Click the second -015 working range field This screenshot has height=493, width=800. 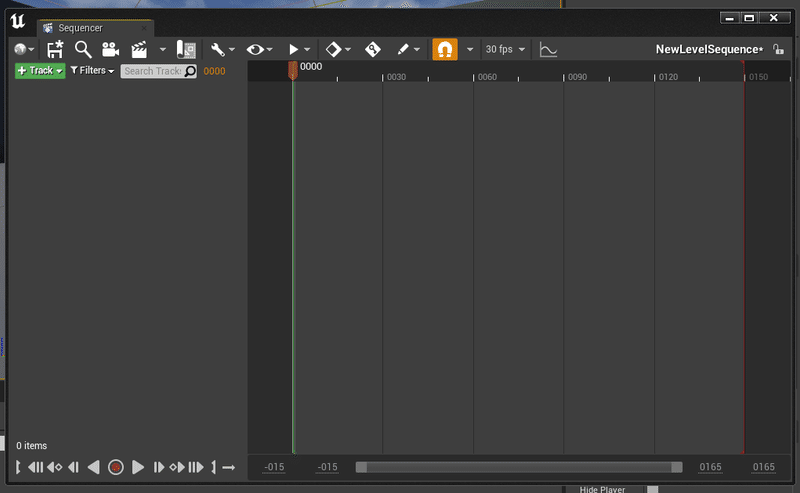327,467
